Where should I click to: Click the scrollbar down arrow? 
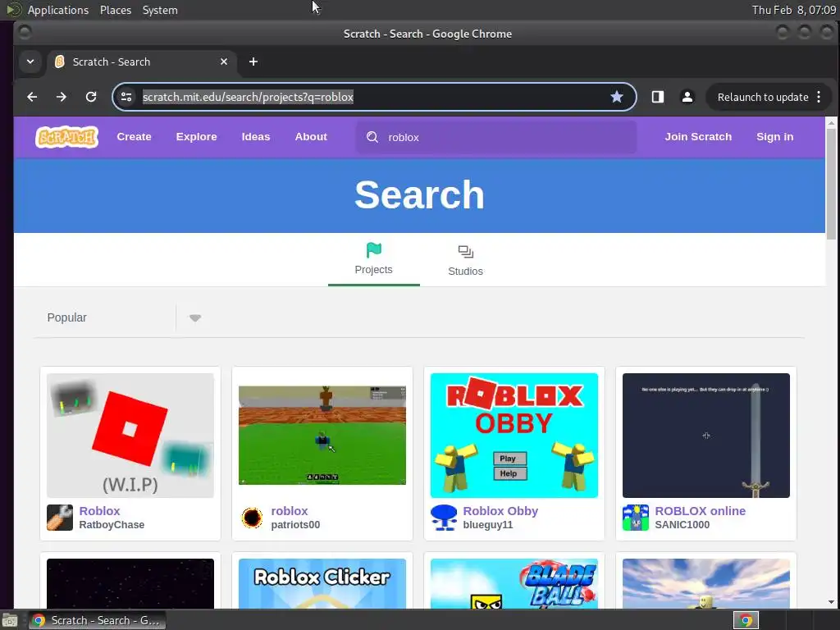pos(831,602)
